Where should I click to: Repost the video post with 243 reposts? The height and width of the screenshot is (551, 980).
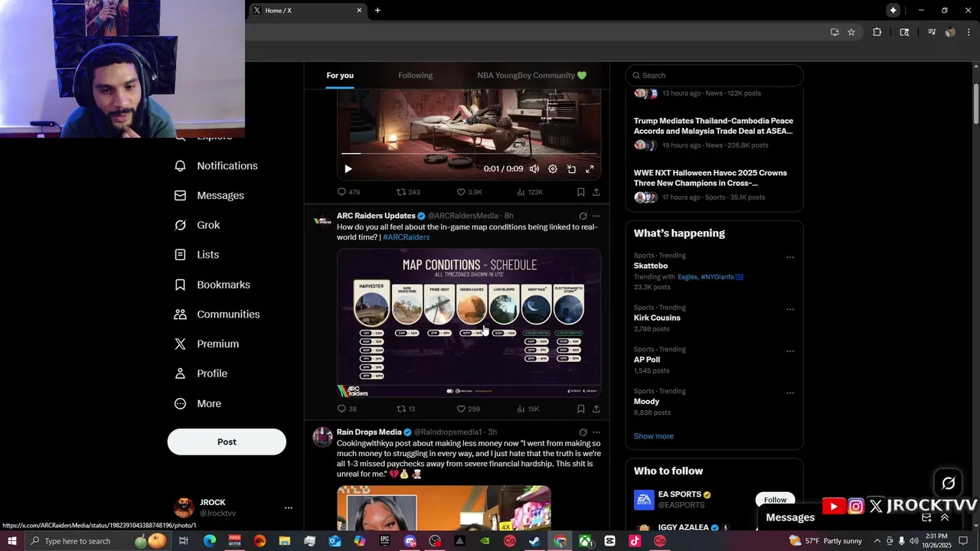(408, 192)
